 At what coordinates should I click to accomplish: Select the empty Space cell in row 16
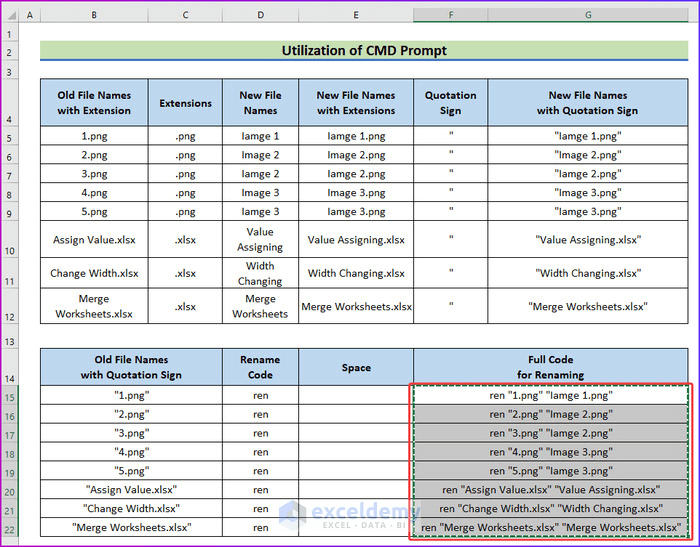click(x=356, y=414)
